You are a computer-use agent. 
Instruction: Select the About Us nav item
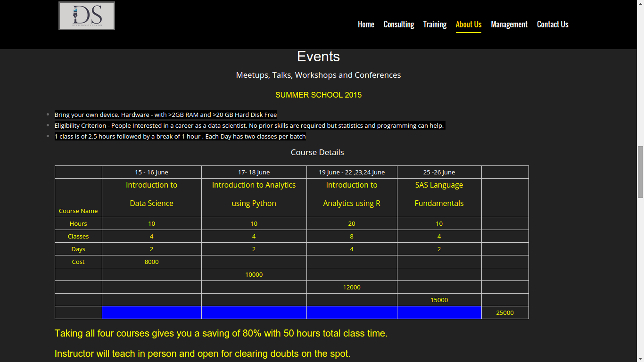[468, 25]
